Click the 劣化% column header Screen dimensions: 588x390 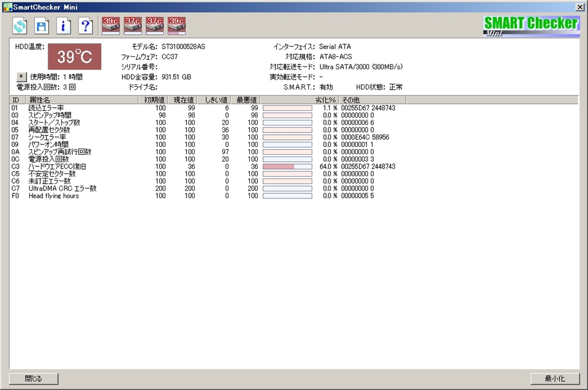[300, 100]
